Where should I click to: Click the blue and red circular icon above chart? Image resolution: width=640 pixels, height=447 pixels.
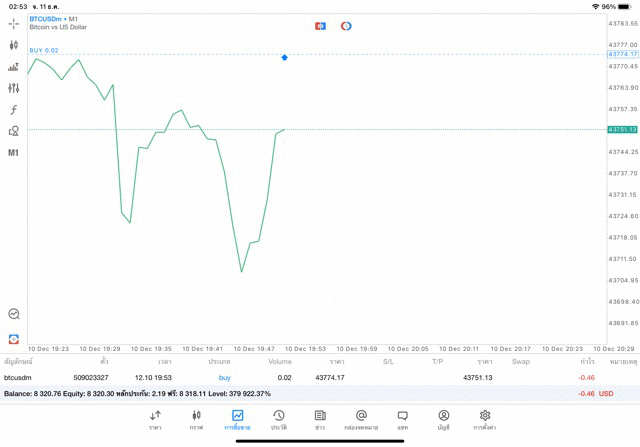coord(346,25)
